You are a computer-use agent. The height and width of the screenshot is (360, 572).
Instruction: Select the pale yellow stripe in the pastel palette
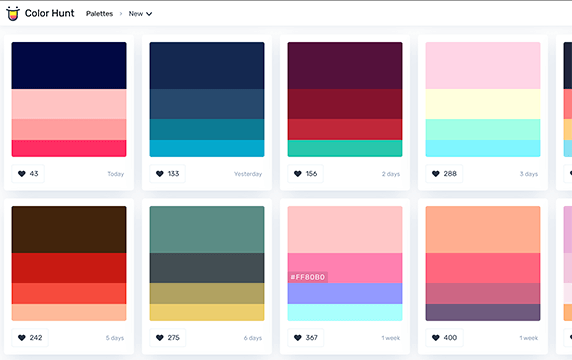tap(483, 104)
